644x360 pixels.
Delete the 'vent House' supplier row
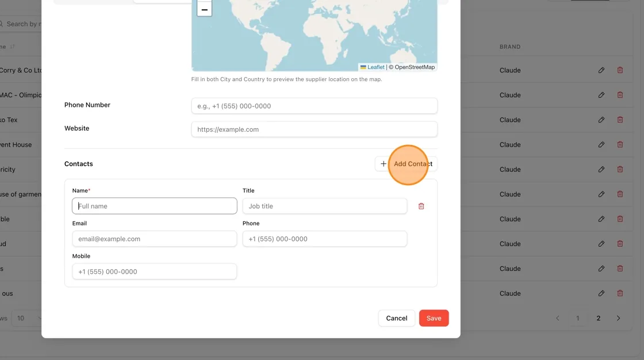pyautogui.click(x=620, y=145)
